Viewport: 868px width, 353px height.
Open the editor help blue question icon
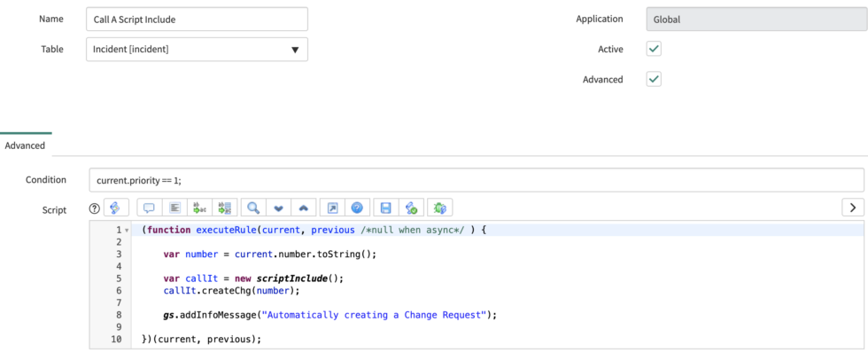(357, 208)
